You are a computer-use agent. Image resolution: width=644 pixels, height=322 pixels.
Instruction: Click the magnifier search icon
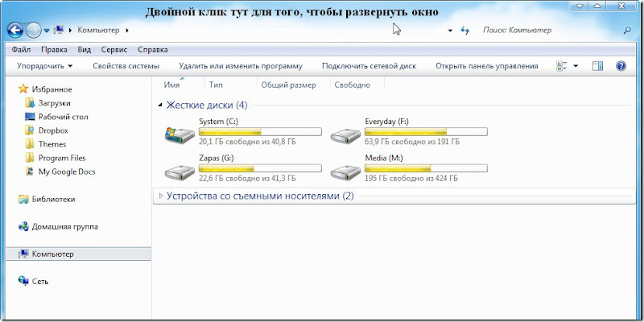tap(627, 31)
